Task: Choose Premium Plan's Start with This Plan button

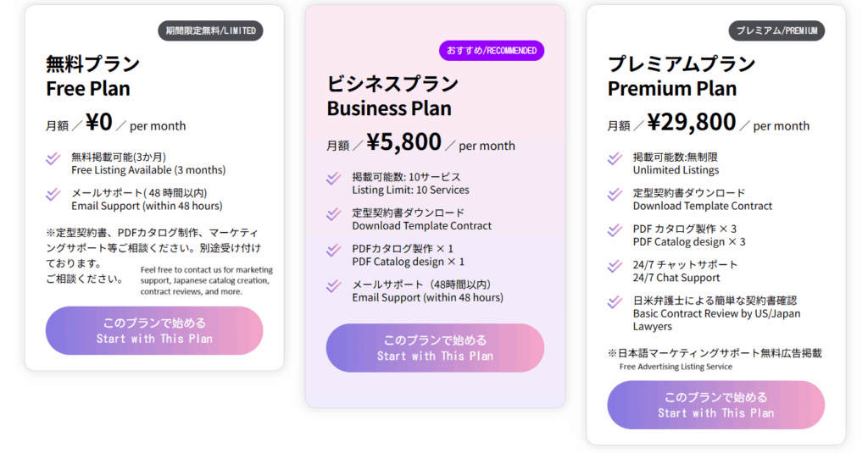Action: coord(715,405)
